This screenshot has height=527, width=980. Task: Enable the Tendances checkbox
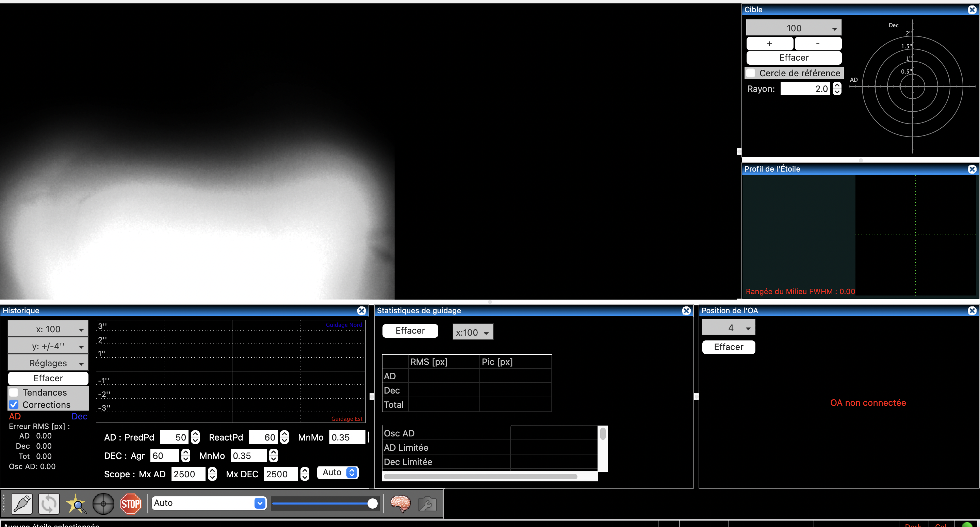click(x=14, y=392)
